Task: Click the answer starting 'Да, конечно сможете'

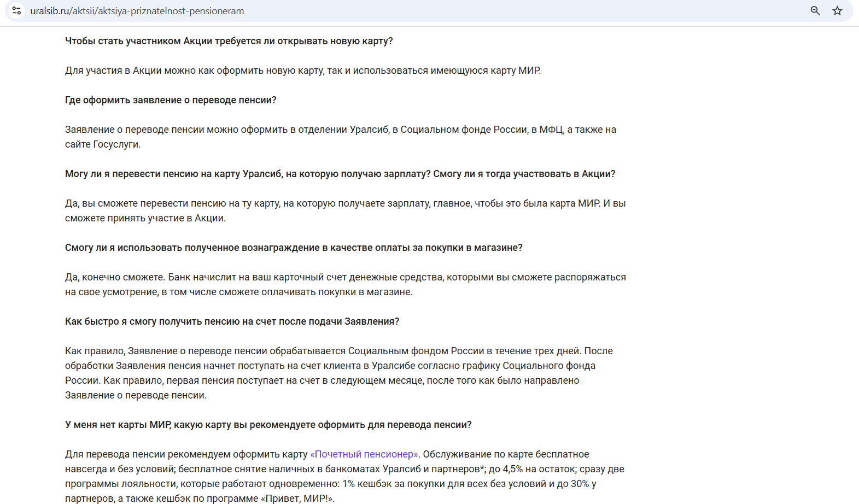Action: [x=346, y=284]
